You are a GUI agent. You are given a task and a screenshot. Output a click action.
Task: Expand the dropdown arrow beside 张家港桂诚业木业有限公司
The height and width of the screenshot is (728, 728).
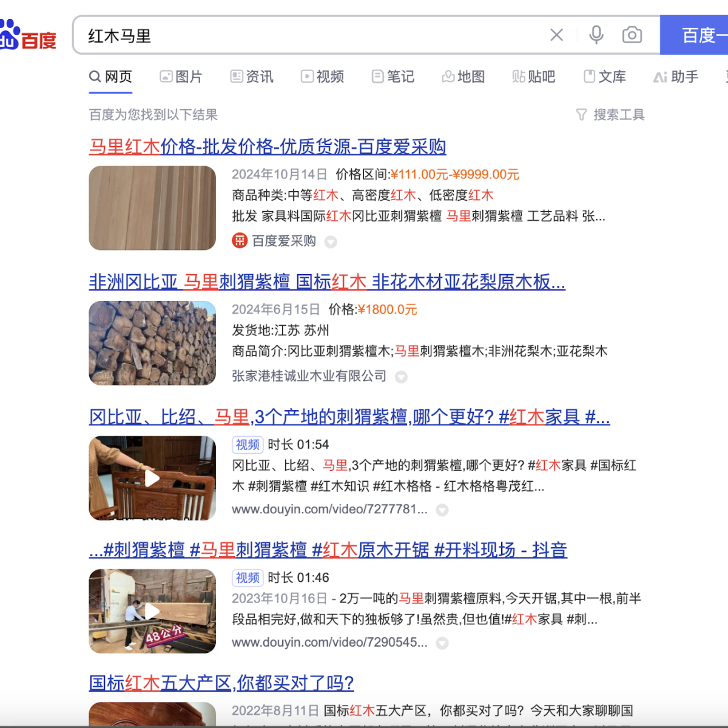[x=401, y=377]
